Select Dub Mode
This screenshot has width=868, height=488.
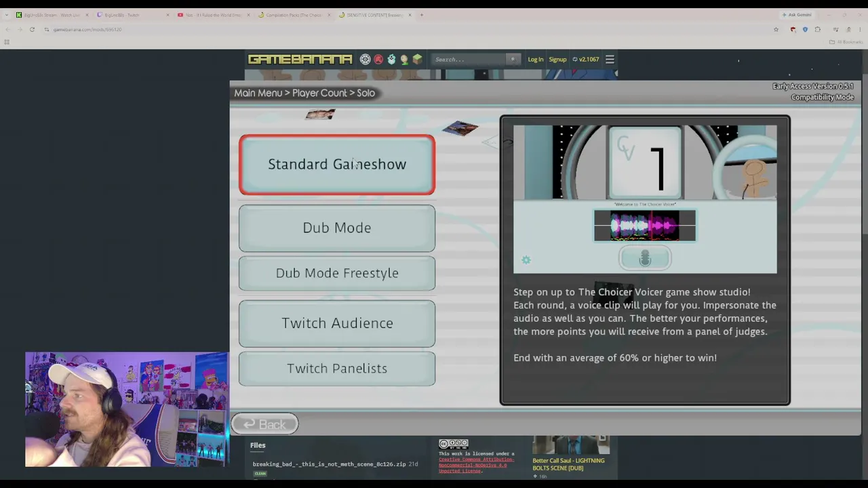click(x=337, y=228)
